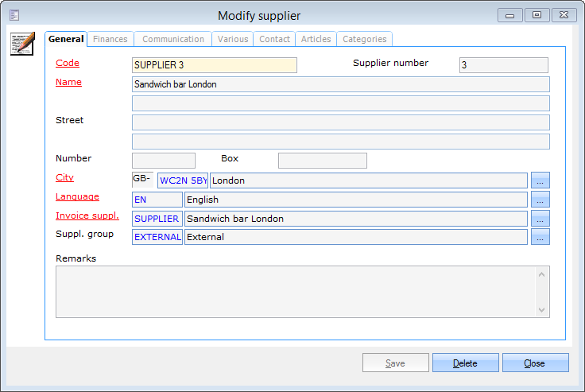
Task: Open the Suppl. group lookup button
Action: click(540, 237)
